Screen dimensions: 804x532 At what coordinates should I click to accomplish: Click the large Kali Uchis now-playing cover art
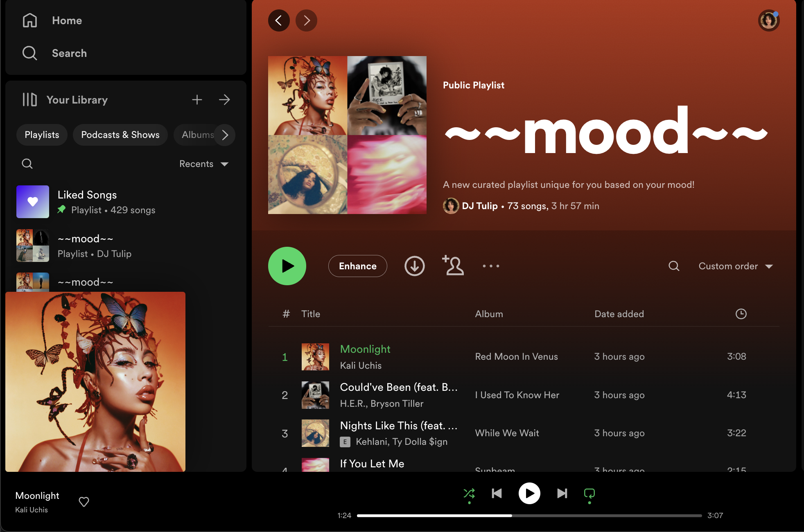click(95, 382)
